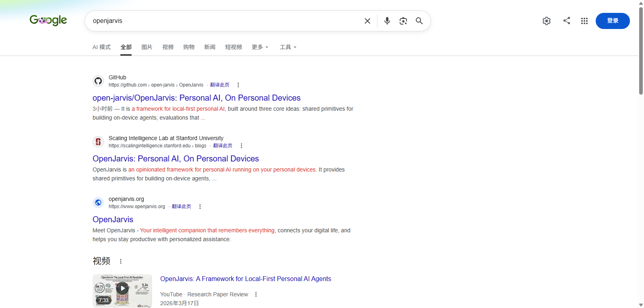644x308 pixels.
Task: Click inside the openjarvis search field
Action: click(x=225, y=21)
